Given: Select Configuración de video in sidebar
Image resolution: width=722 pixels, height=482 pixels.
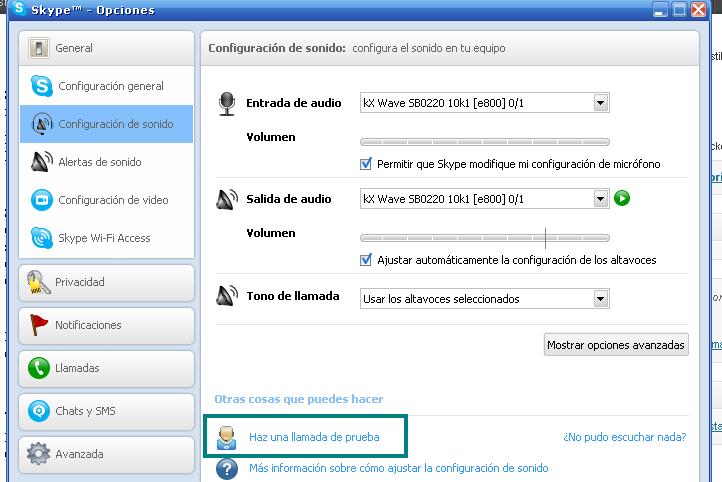Looking at the screenshot, I should coord(113,200).
